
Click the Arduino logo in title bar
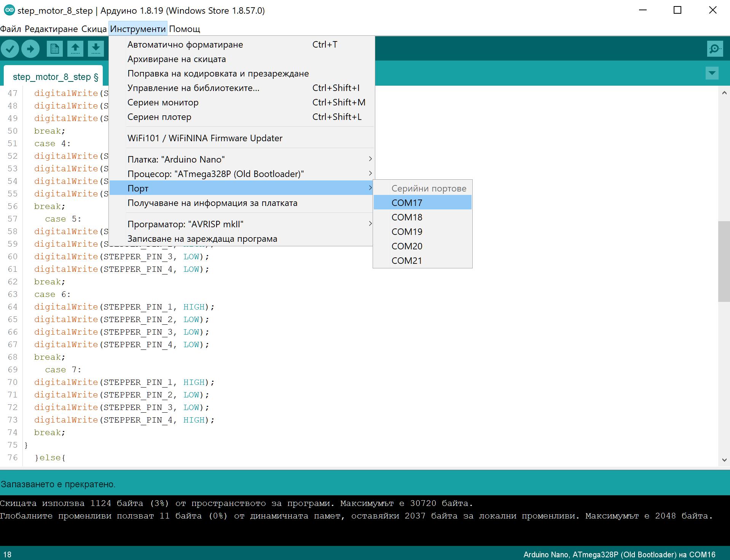[10, 10]
